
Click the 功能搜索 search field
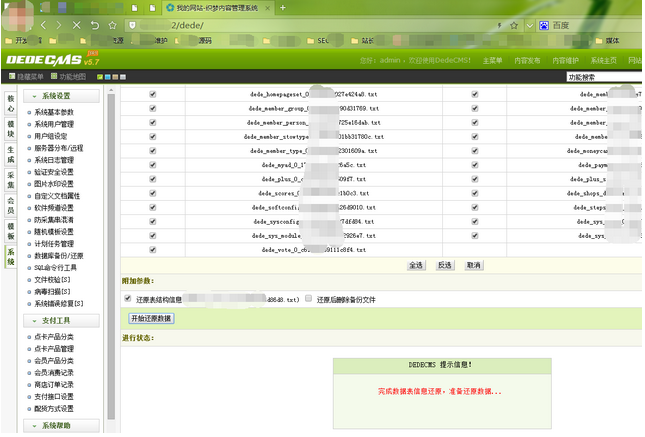[x=600, y=77]
